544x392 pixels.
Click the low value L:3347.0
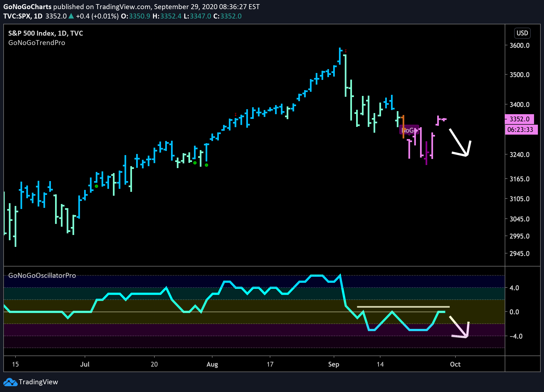click(x=197, y=16)
